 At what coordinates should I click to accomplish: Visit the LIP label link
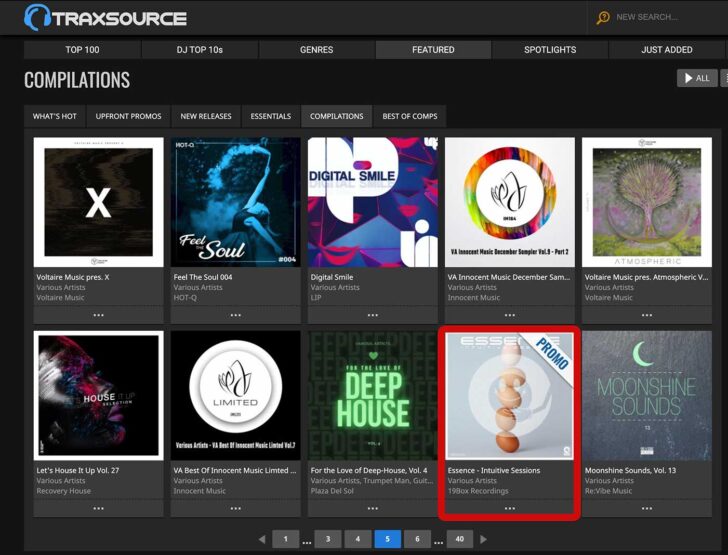click(316, 298)
